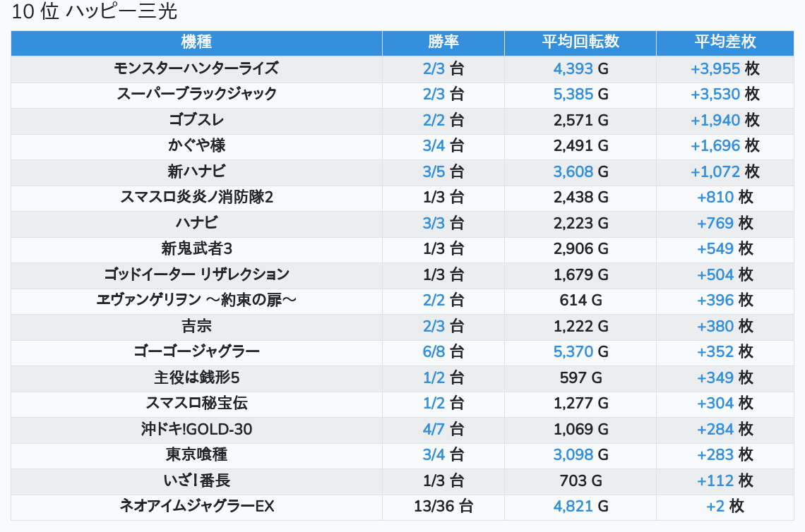This screenshot has width=805, height=532.
Task: Open the 沖ドキ!GOLD-30 entry
Action: 196,429
